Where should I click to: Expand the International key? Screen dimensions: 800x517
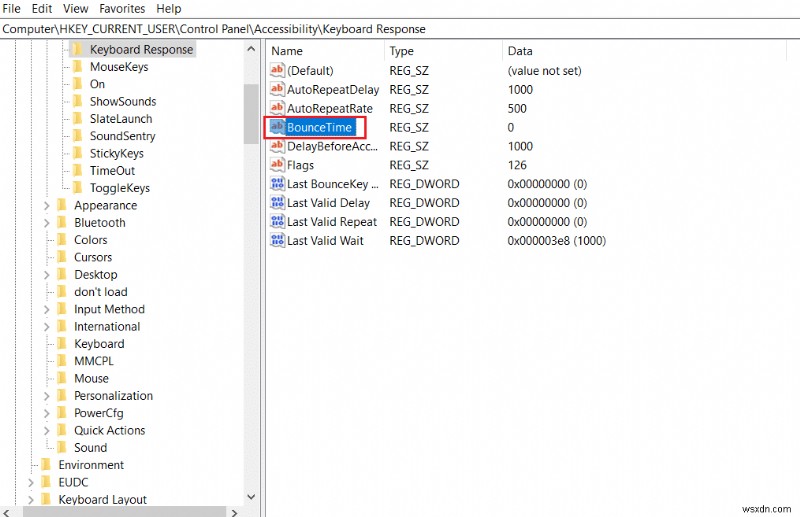coord(46,327)
